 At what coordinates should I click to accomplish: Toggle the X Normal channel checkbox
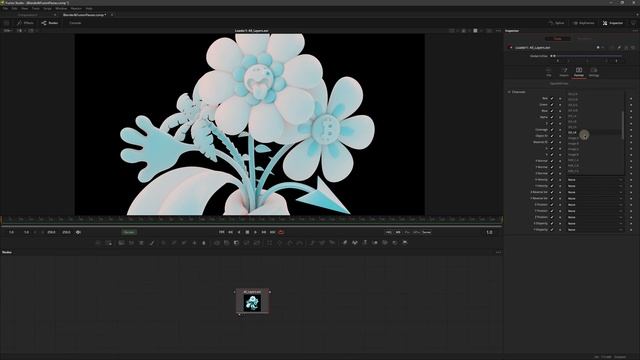pyautogui.click(x=552, y=161)
